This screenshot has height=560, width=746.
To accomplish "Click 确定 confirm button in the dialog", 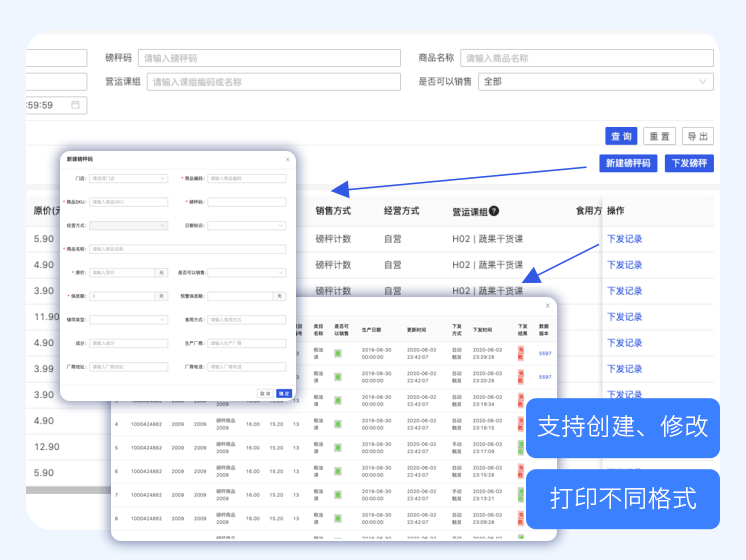I will [x=284, y=393].
